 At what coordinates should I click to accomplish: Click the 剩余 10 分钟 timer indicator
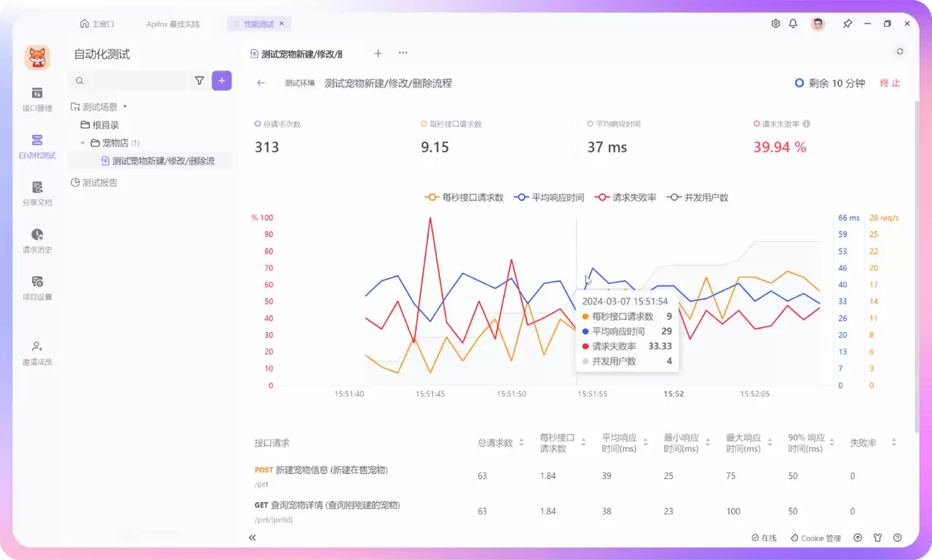(829, 83)
